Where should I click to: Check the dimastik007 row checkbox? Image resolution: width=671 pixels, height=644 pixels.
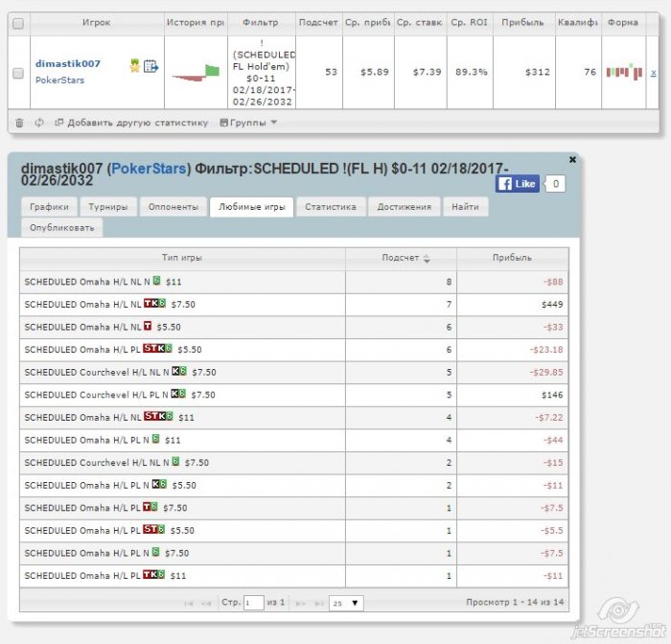(17, 73)
